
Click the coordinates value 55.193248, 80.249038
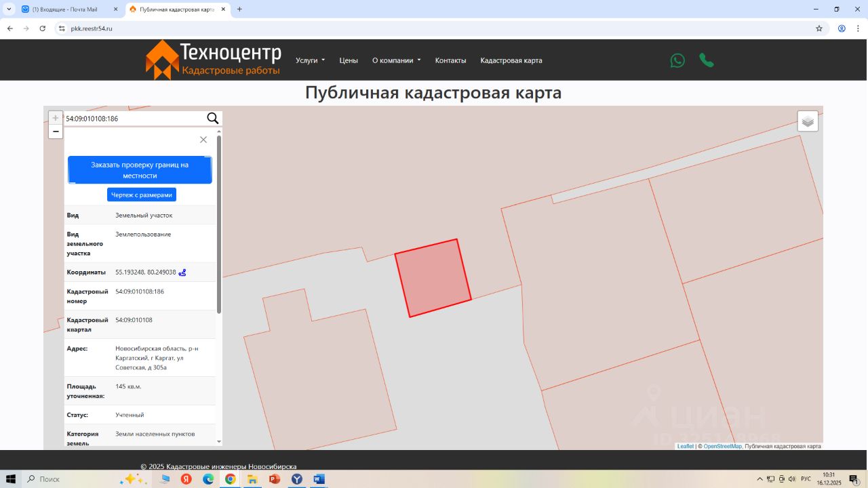tap(146, 272)
